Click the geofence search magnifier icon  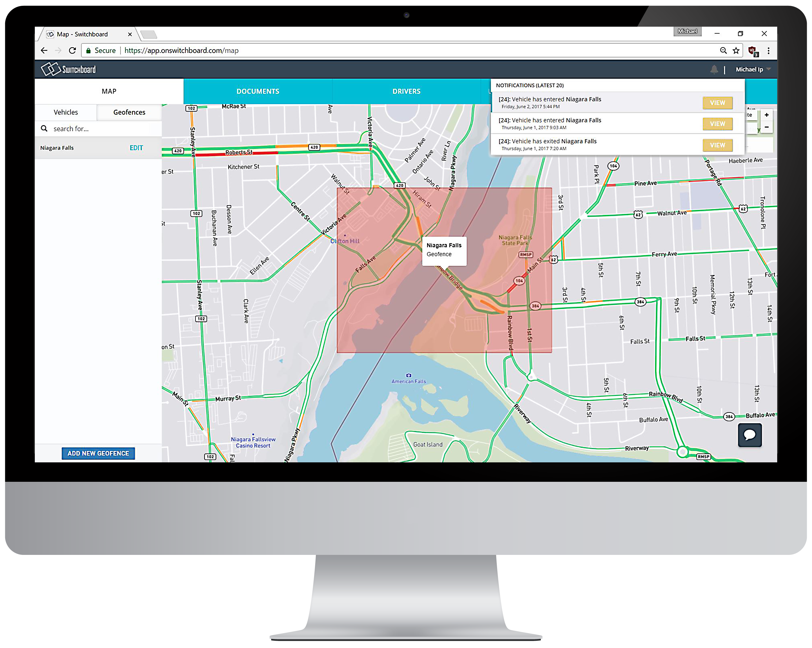pos(44,128)
